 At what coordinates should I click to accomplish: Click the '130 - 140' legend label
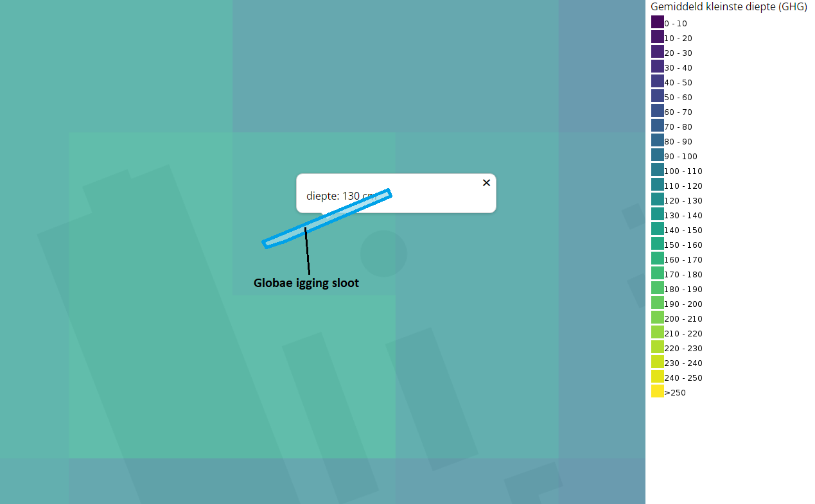(683, 216)
